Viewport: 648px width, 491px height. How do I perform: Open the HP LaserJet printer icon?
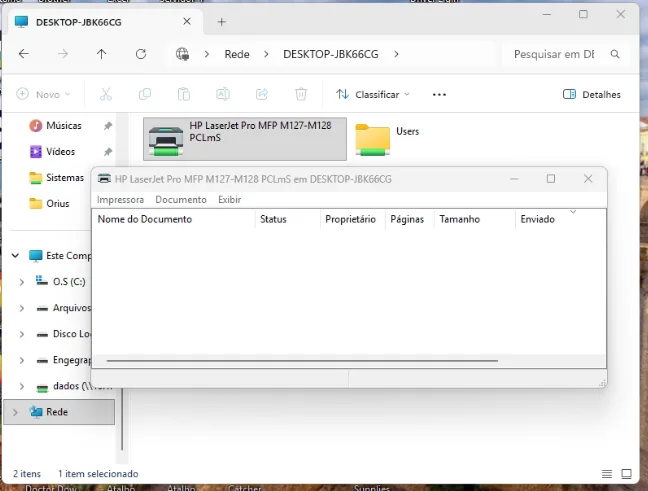[x=166, y=141]
